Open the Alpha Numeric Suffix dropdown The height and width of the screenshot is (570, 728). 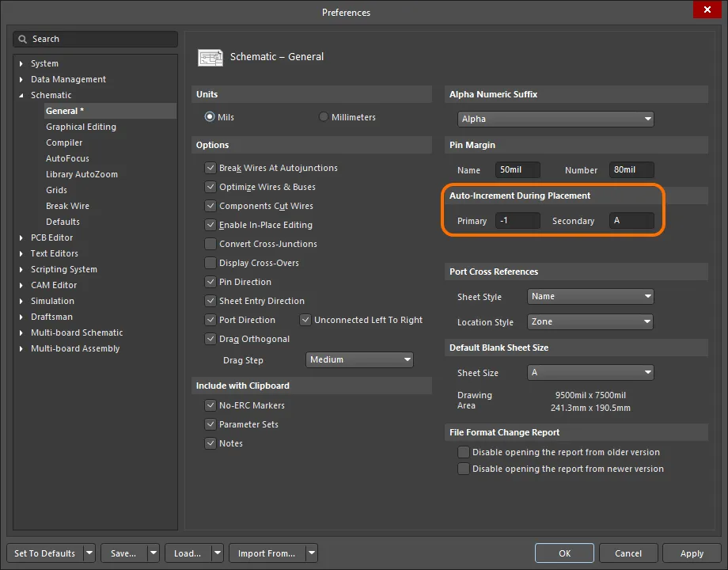click(555, 119)
